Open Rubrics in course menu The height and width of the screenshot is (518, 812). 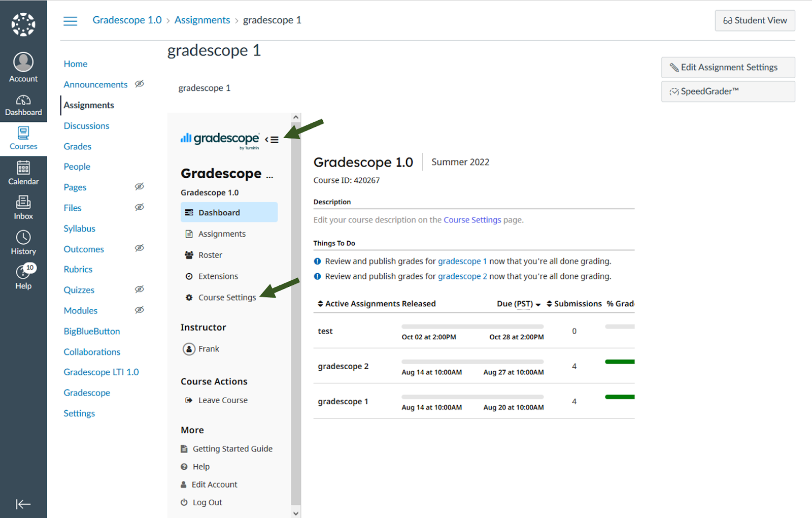point(78,269)
